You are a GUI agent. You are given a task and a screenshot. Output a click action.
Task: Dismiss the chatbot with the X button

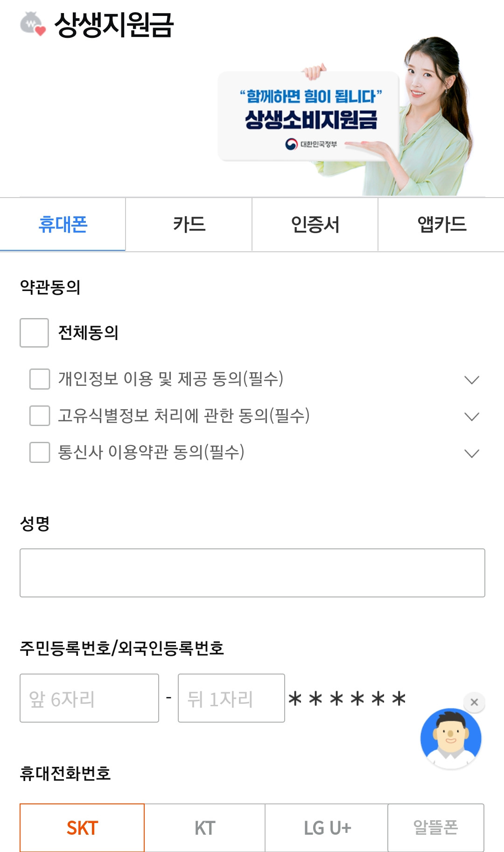click(474, 702)
